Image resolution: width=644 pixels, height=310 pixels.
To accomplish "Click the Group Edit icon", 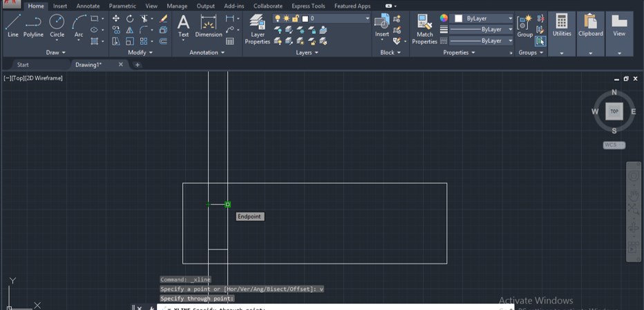I will click(540, 30).
